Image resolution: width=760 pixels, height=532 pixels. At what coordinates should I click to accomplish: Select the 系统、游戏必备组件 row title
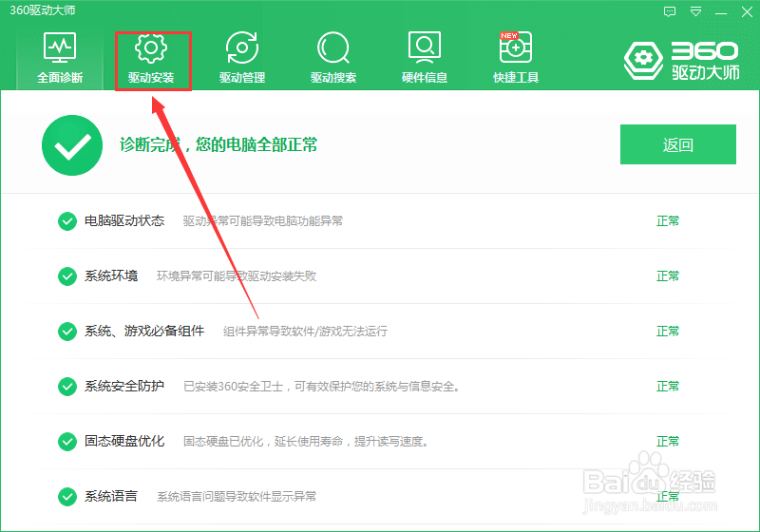coord(144,331)
